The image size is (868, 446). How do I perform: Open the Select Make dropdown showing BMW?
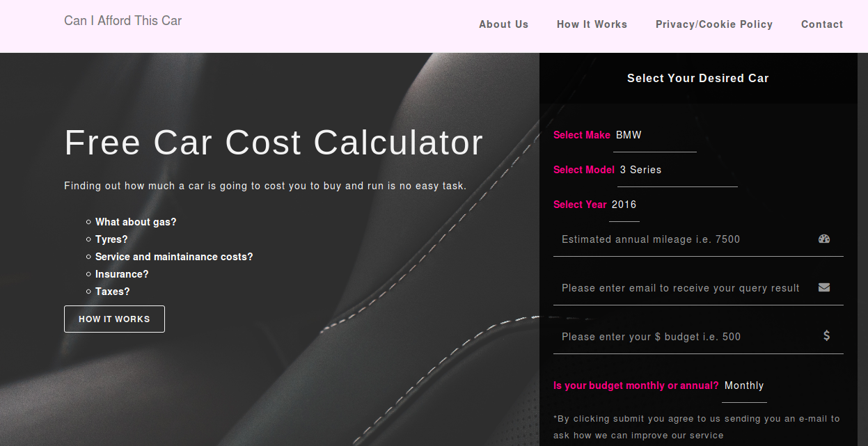coord(654,136)
